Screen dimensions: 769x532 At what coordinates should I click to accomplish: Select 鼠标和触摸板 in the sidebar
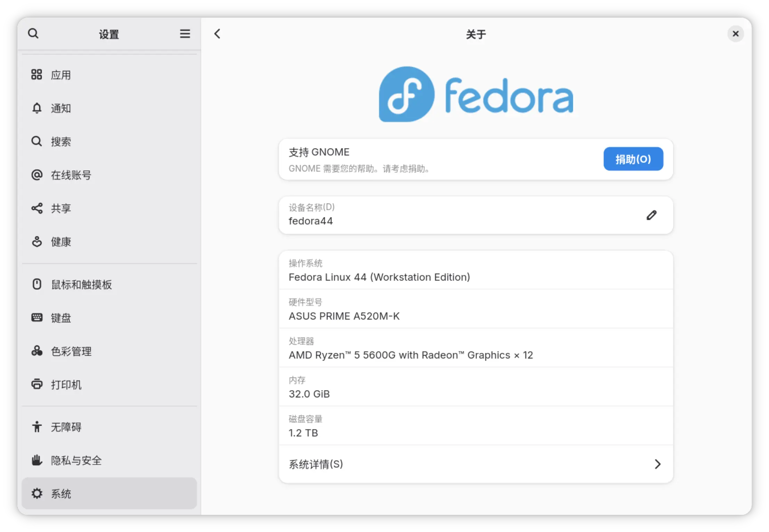pyautogui.click(x=109, y=284)
